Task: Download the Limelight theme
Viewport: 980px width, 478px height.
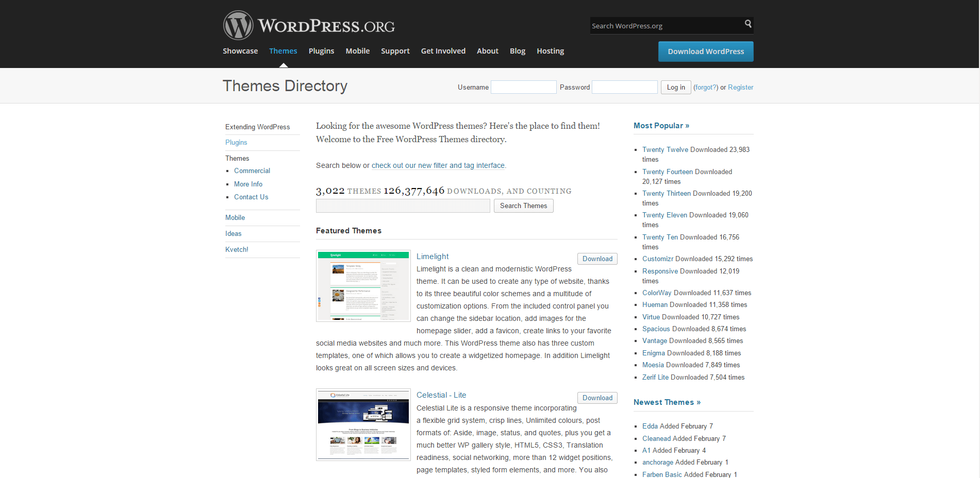Action: click(597, 259)
